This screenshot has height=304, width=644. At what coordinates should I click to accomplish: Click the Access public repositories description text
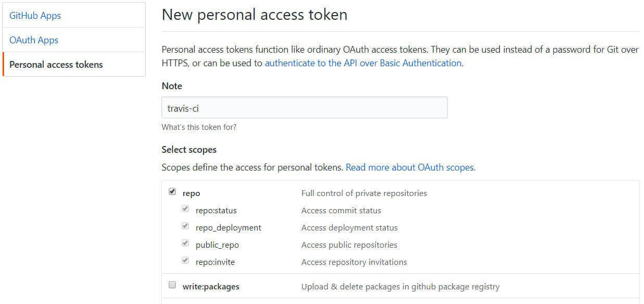pyautogui.click(x=349, y=245)
